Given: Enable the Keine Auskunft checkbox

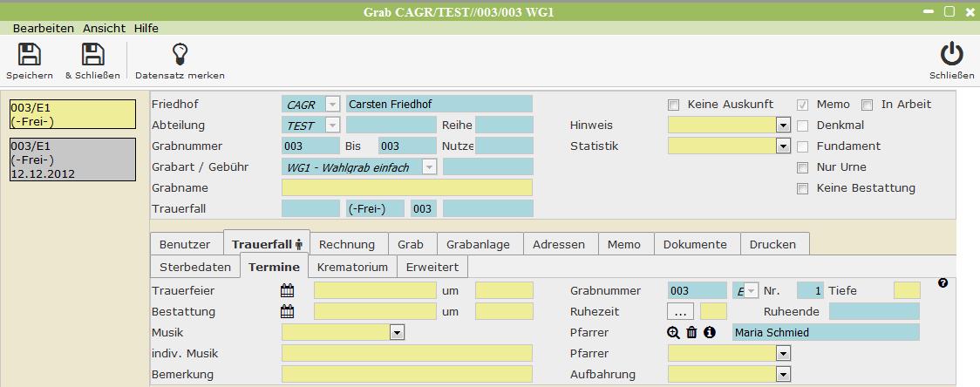Looking at the screenshot, I should 673,105.
